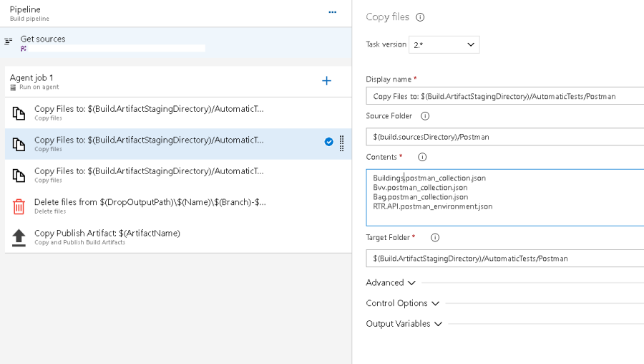Show info for Contents field
The image size is (644, 364).
coord(422,157)
